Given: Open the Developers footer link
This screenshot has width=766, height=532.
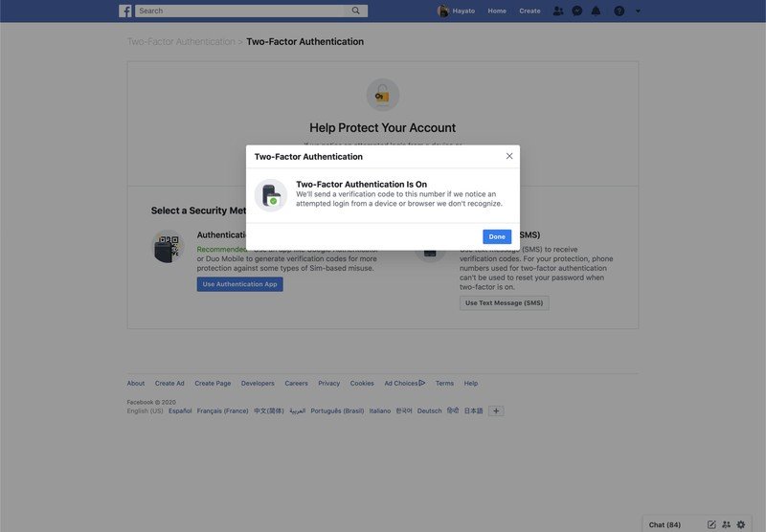Looking at the screenshot, I should tap(258, 383).
